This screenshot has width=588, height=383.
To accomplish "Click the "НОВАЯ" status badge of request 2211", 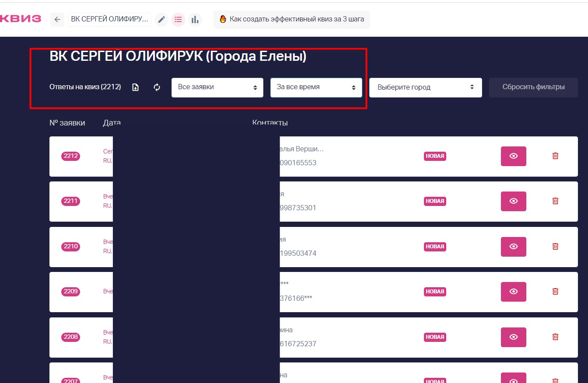I will [x=435, y=201].
